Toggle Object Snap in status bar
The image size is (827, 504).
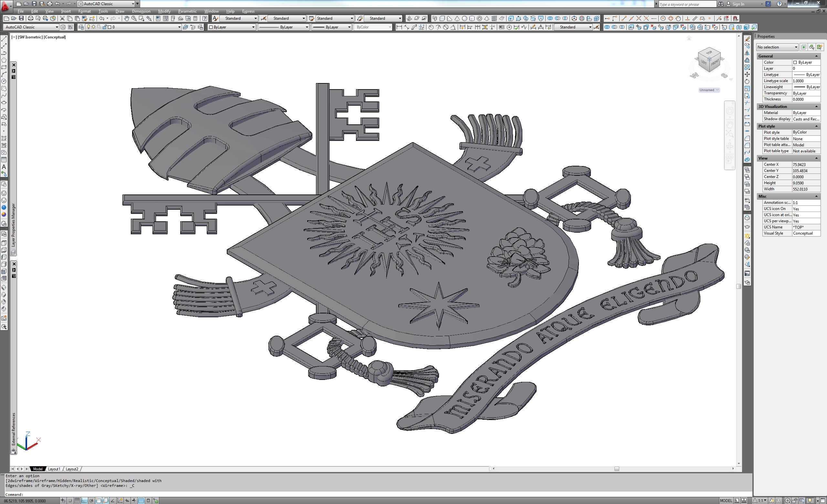click(99, 501)
